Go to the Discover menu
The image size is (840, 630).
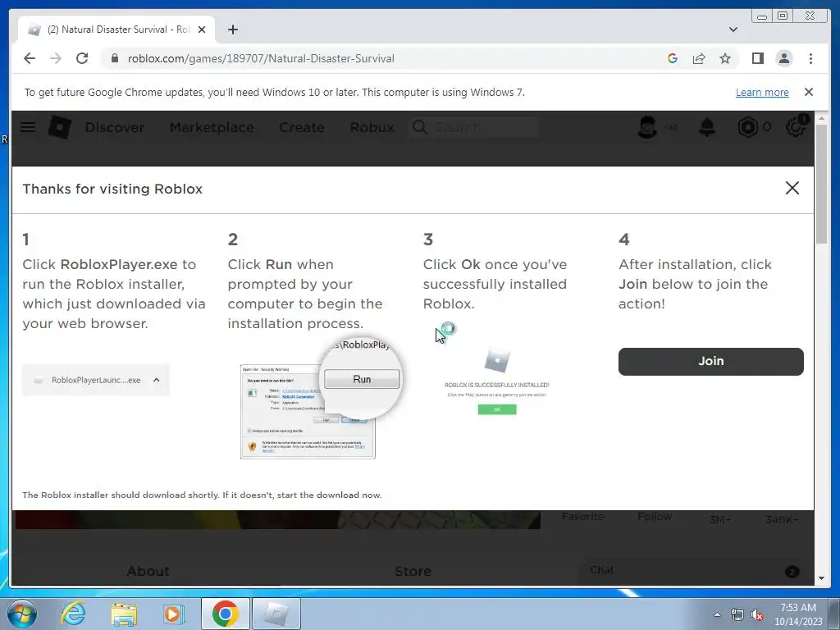tap(115, 127)
